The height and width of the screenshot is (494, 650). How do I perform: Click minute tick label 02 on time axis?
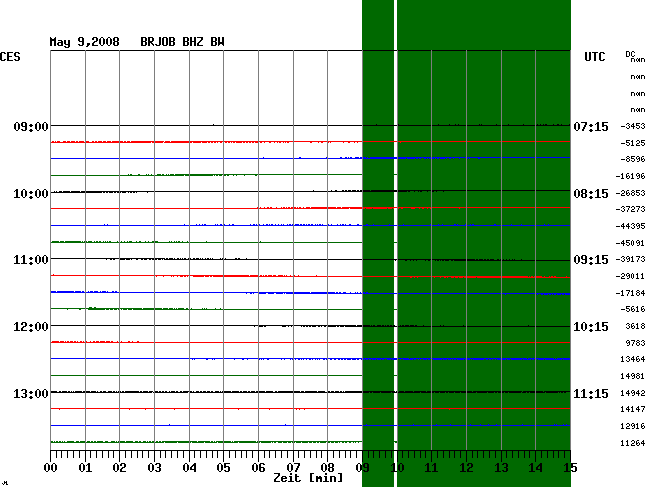(x=119, y=468)
